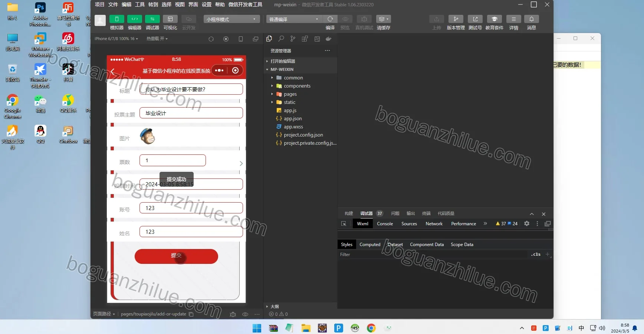
Task: Open the 设置 menu
Action: point(207,4)
